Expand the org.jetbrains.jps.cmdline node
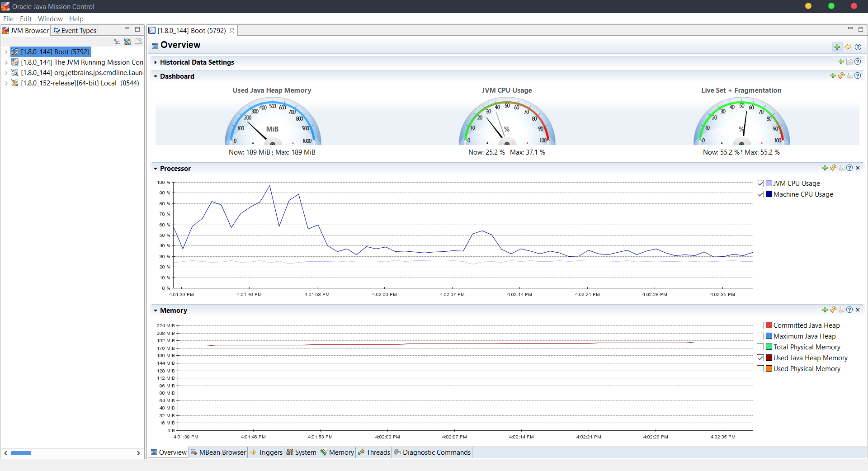The width and height of the screenshot is (868, 471). pyautogui.click(x=6, y=73)
